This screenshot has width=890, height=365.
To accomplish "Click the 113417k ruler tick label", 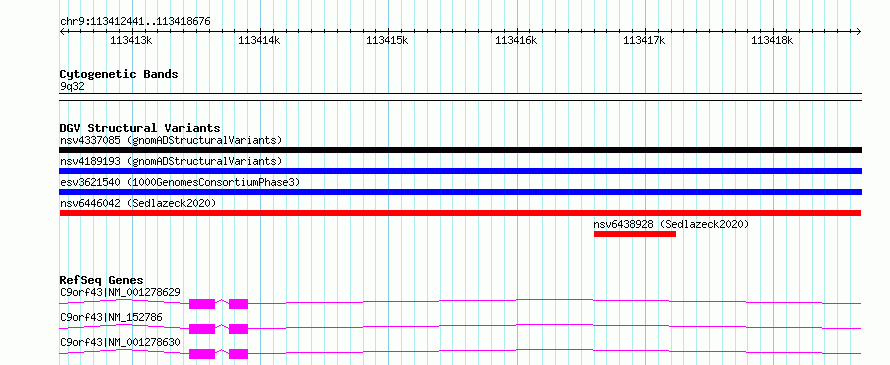I will coord(645,40).
